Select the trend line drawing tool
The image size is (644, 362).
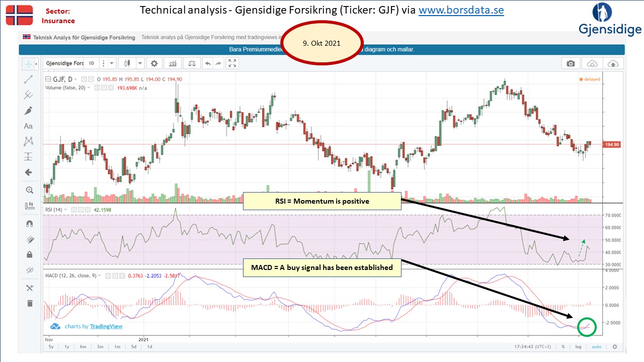coord(29,79)
